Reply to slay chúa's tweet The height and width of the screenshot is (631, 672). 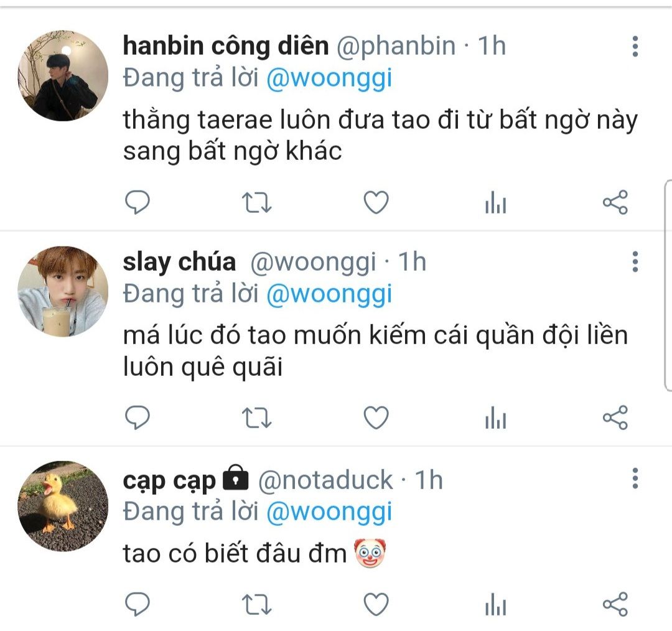tap(137, 417)
